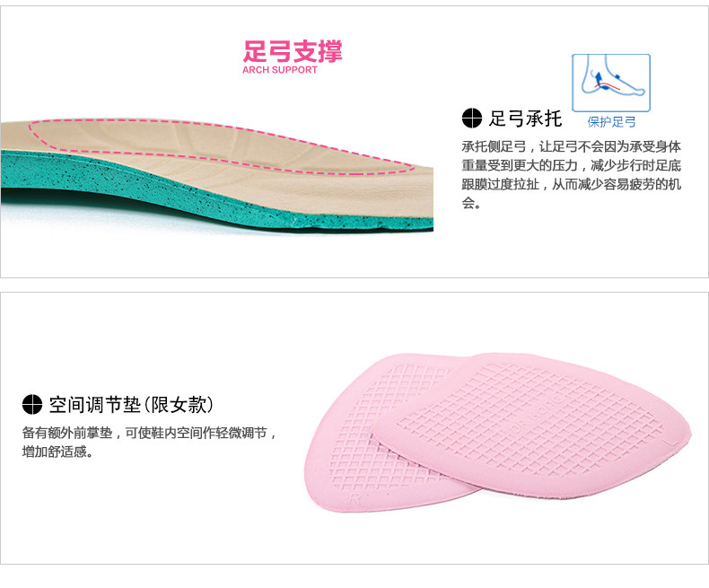Click the front pink forefoot pad
The image size is (709, 588).
(x=531, y=426)
